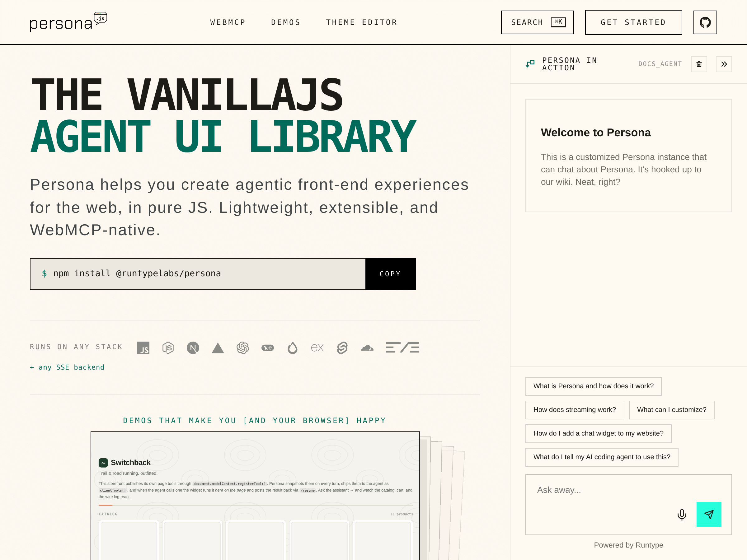Screen dimensions: 747x560
Task: Click the Get Started button
Action: click(x=633, y=22)
